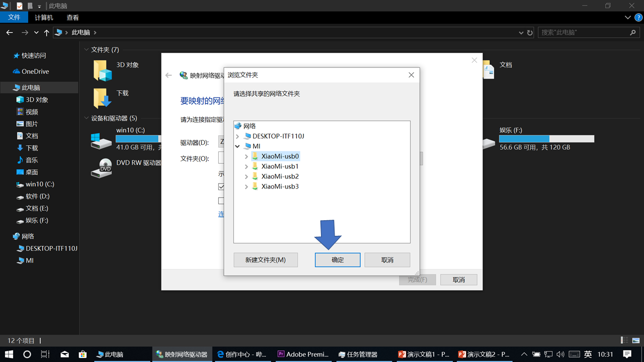
Task: Open the address bar history dropdown
Action: [521, 33]
